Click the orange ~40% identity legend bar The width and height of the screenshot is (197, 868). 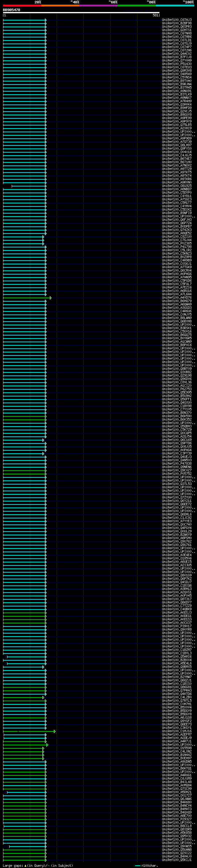point(60,6)
